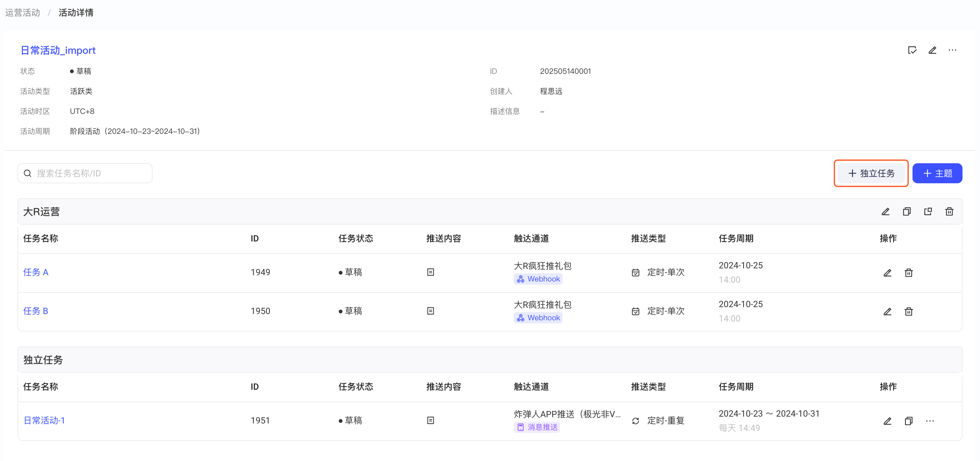Click the export icon for 大R运营 theme
Screen dimensions: 980x461
928,212
